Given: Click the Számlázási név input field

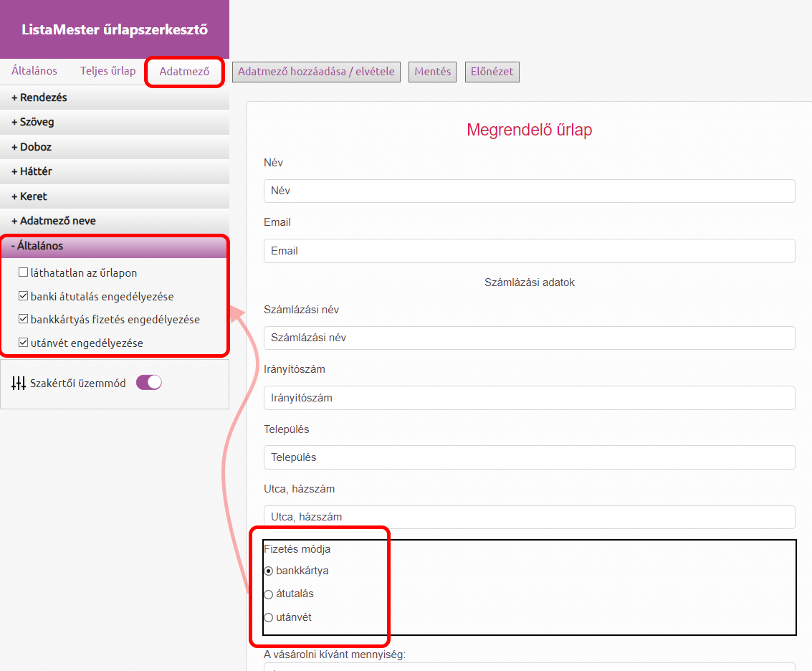Looking at the screenshot, I should [x=529, y=338].
